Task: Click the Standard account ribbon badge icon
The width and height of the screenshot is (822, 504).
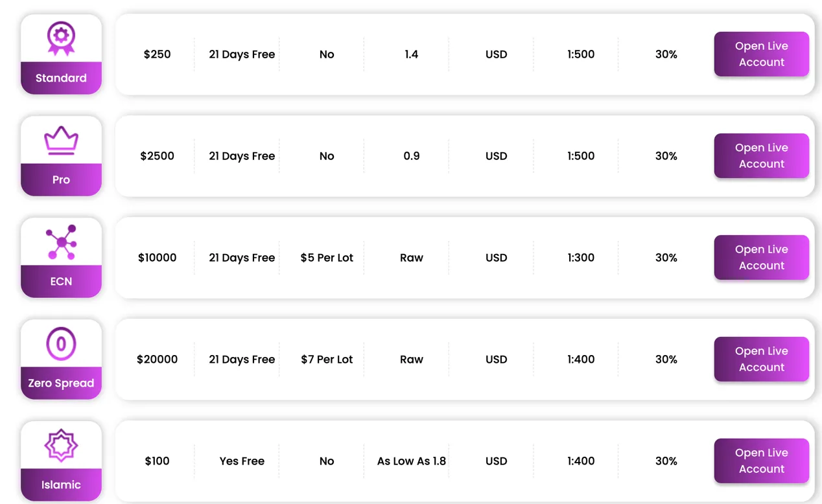Action: point(61,38)
